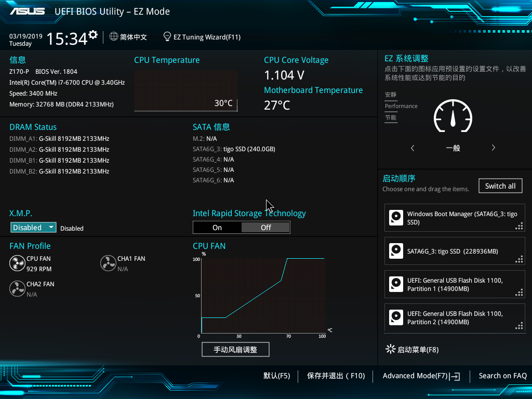Click the boot menu asterisk icon
The width and height of the screenshot is (532, 399).
(x=391, y=349)
